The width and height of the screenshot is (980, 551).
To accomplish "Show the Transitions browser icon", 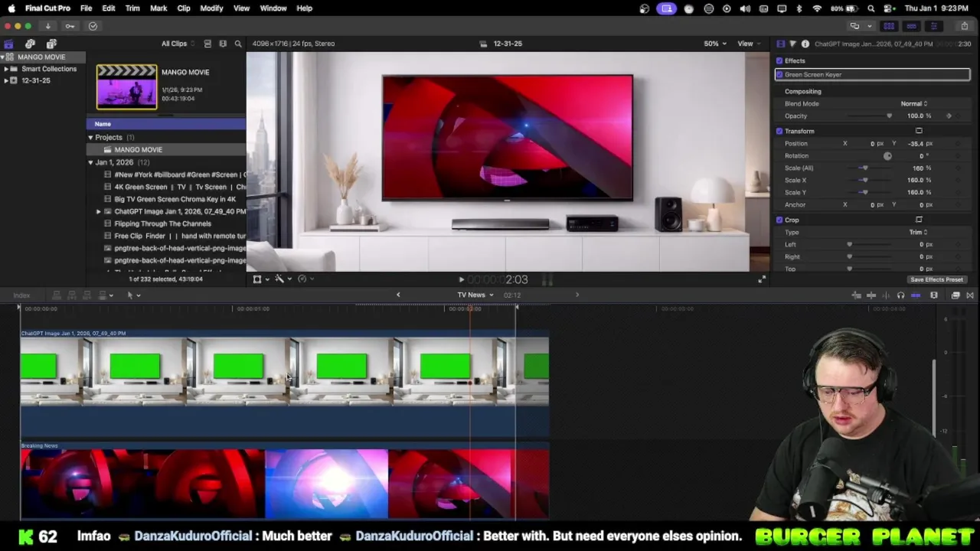I will tap(970, 295).
